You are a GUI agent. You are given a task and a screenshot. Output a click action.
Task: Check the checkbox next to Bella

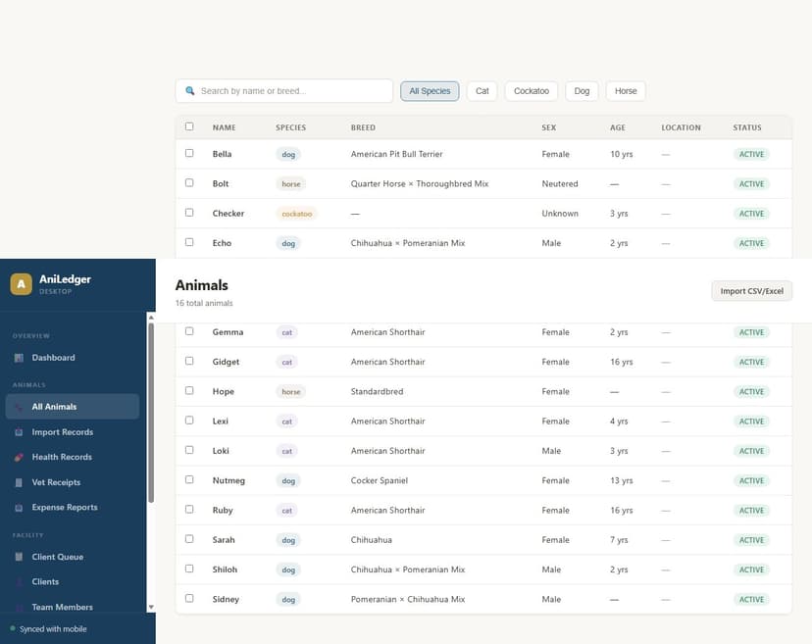coord(189,154)
